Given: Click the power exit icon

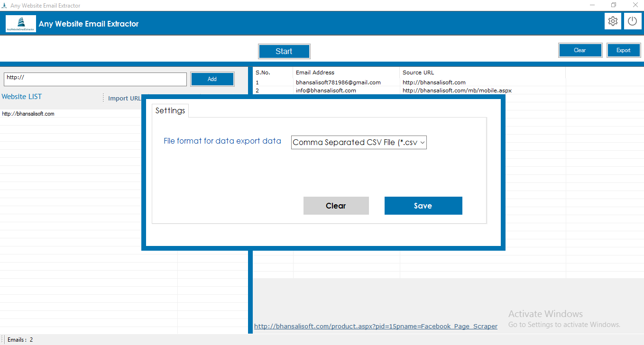Looking at the screenshot, I should [633, 21].
